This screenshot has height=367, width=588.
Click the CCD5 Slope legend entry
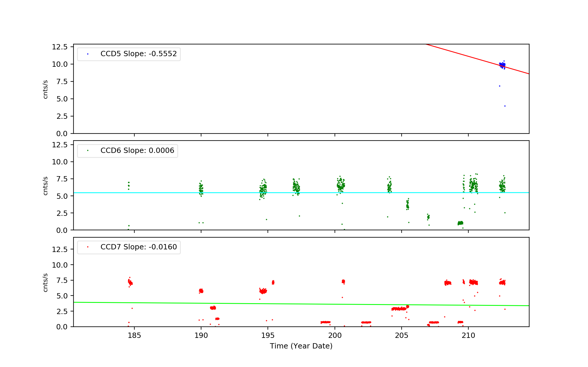pos(138,54)
